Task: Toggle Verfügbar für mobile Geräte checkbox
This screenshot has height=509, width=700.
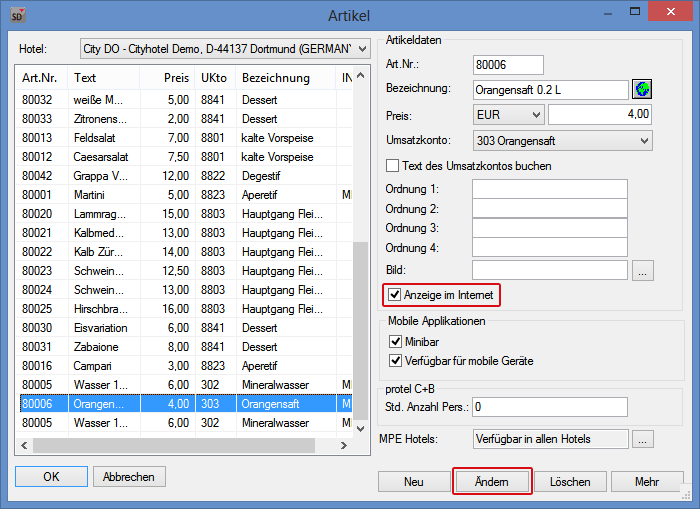Action: click(x=394, y=361)
